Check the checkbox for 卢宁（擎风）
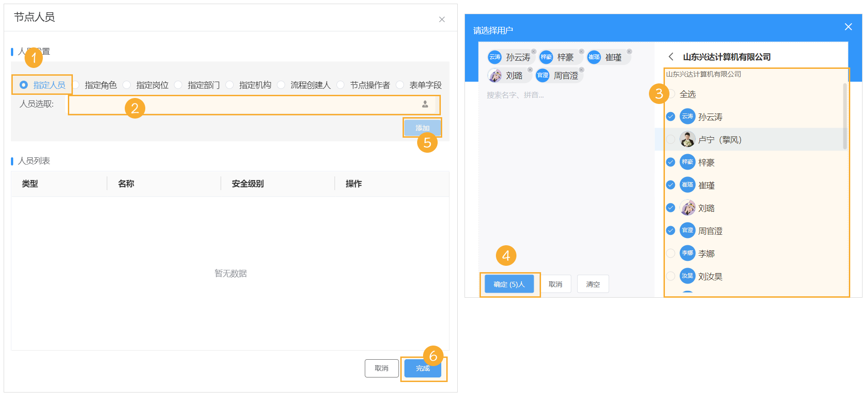Viewport: 868px width, 403px height. [671, 139]
